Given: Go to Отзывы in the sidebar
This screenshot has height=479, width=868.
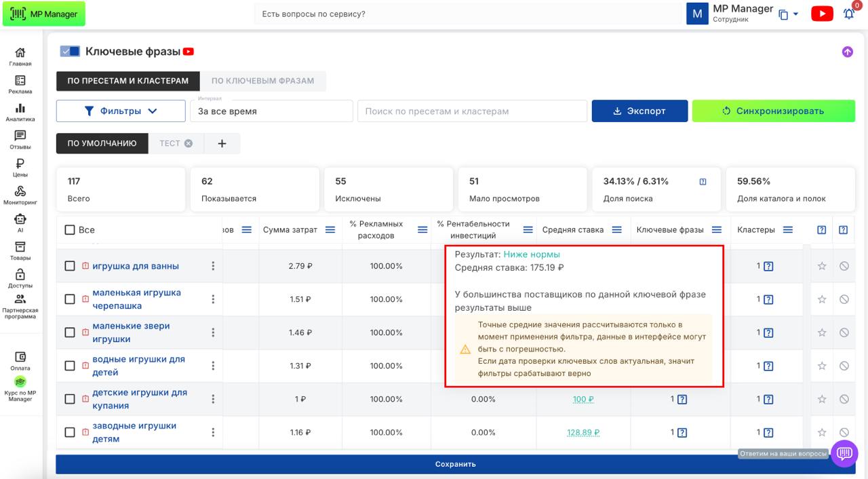Looking at the screenshot, I should point(20,140).
